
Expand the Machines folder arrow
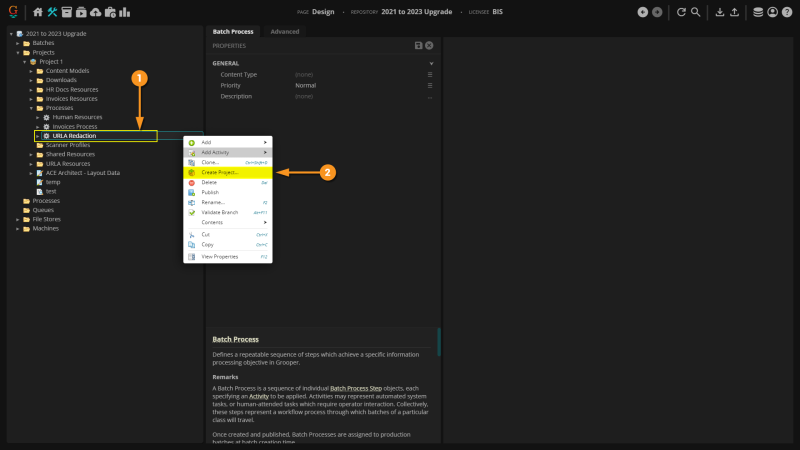coord(18,229)
